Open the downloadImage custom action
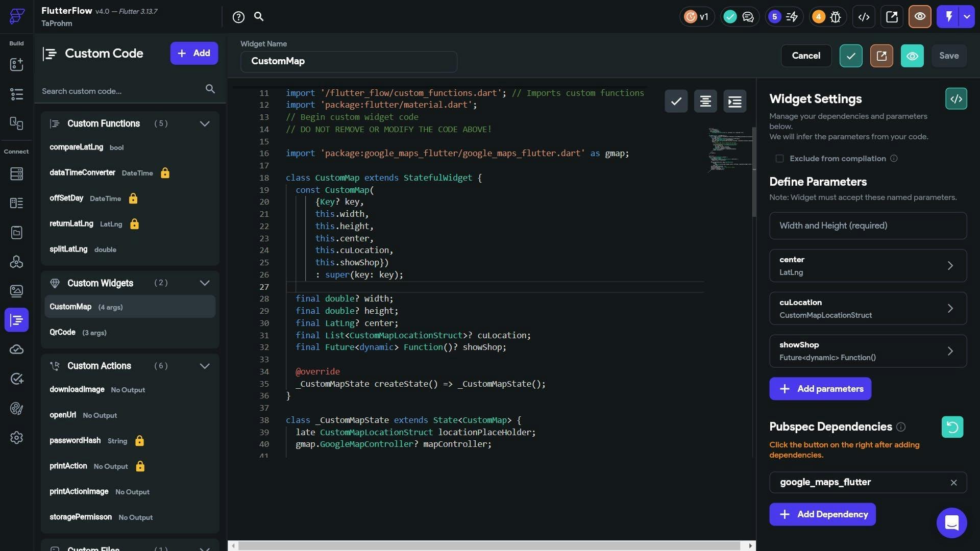The image size is (980, 551). [77, 390]
